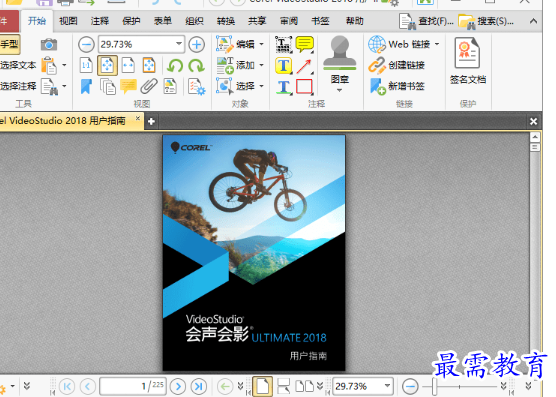Click the ribbon zoom in plus button
This screenshot has width=556, height=397.
[196, 45]
